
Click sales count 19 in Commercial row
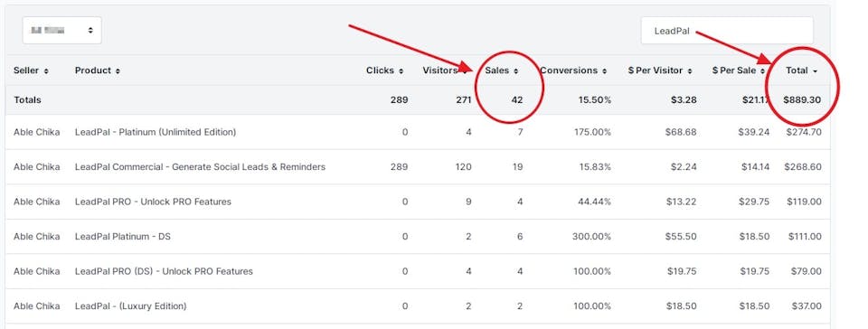(517, 166)
